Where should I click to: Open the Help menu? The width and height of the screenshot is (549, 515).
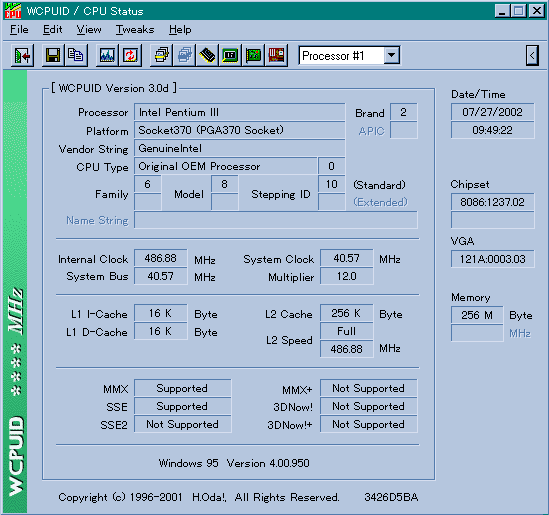pyautogui.click(x=180, y=30)
